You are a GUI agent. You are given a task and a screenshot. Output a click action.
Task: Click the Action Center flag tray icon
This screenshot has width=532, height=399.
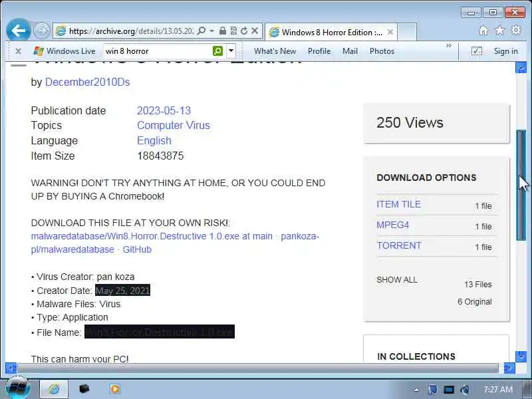(433, 390)
